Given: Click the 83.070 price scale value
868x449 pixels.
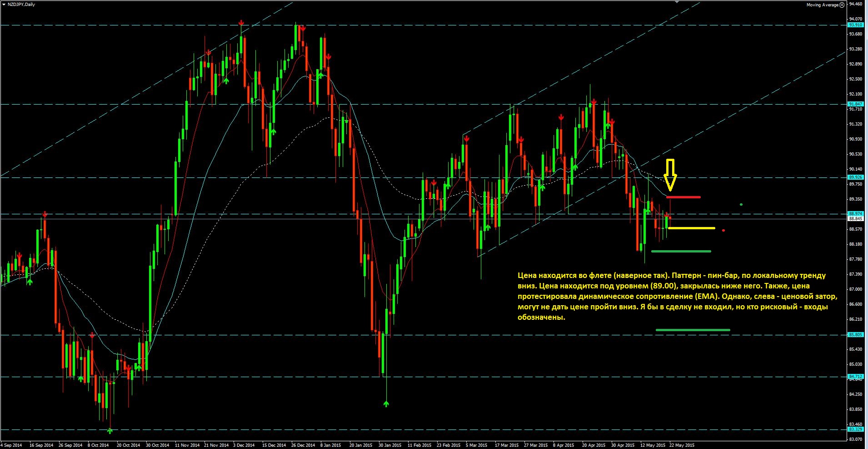Looking at the screenshot, I should coord(855,439).
